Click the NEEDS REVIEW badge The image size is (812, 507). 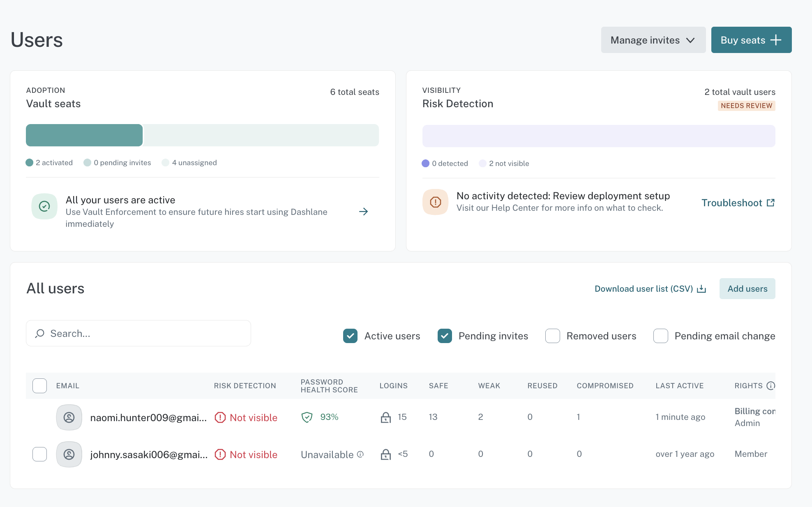[x=746, y=106]
